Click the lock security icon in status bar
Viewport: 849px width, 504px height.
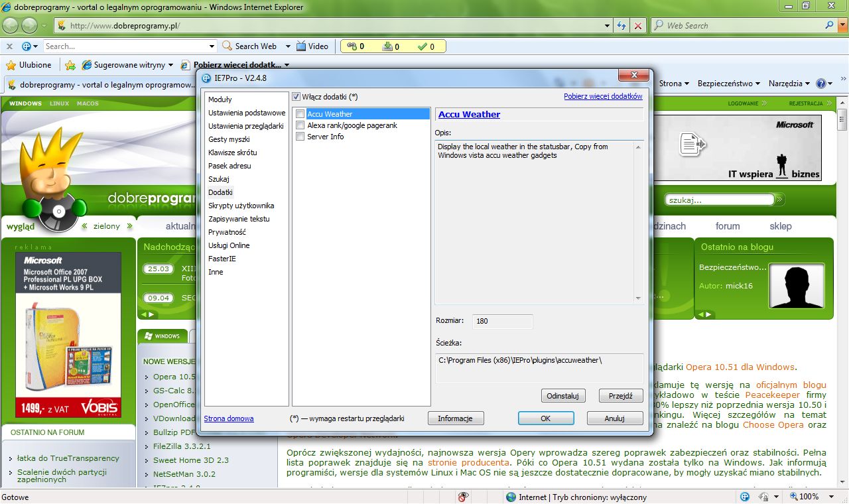[x=763, y=497]
